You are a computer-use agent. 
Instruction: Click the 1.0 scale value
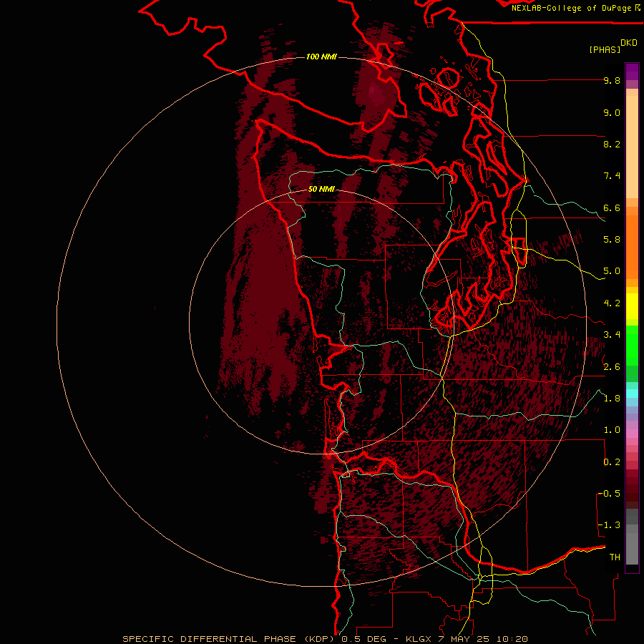(612, 430)
